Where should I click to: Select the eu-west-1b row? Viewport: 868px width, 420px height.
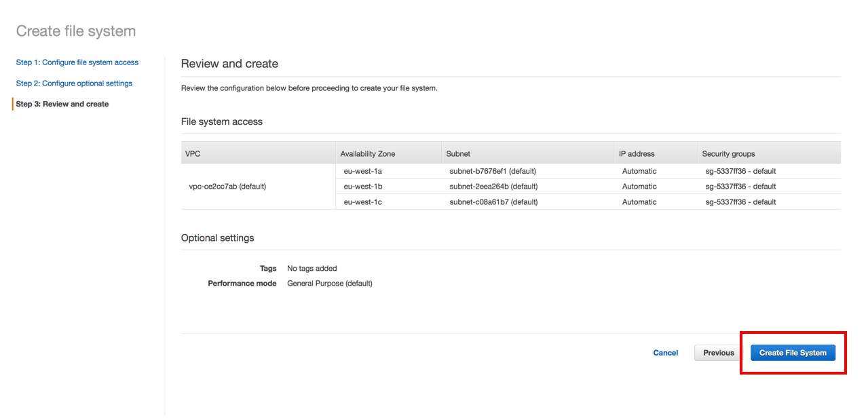pos(362,186)
